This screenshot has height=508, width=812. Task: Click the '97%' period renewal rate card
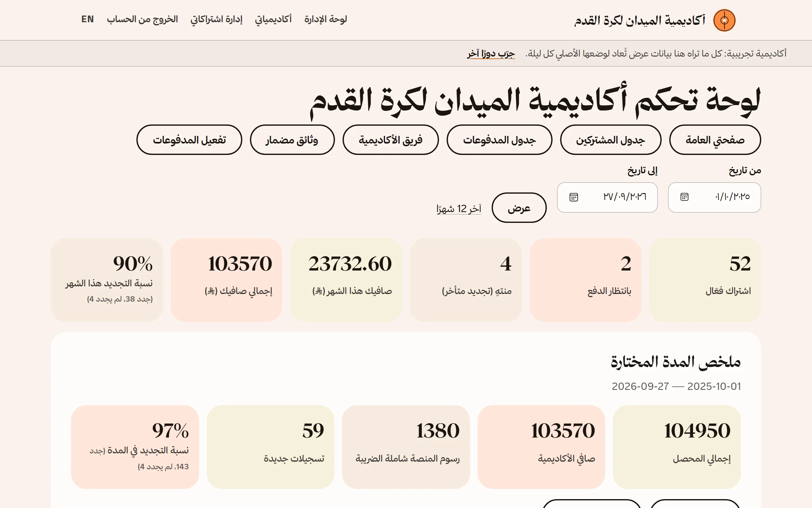pyautogui.click(x=135, y=447)
